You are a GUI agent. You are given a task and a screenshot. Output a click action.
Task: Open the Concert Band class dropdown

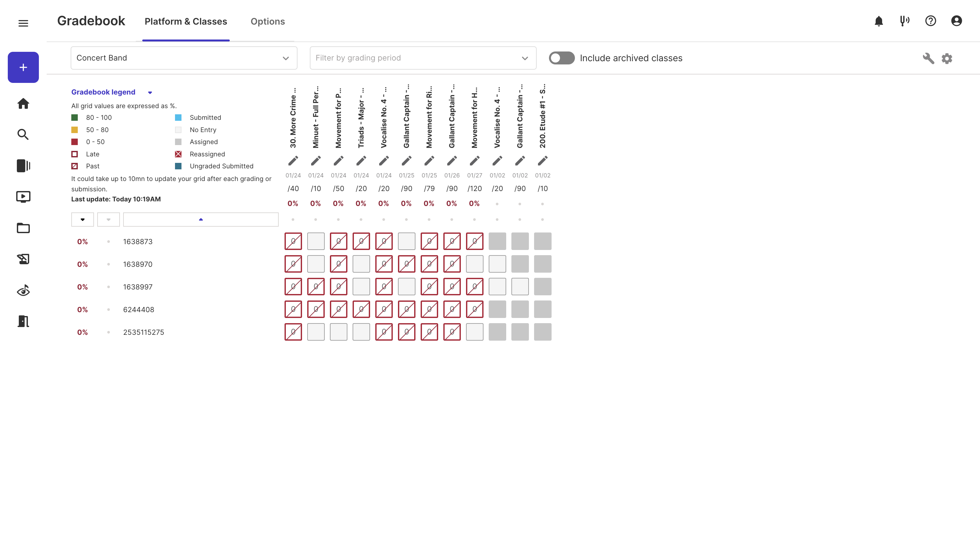click(183, 58)
